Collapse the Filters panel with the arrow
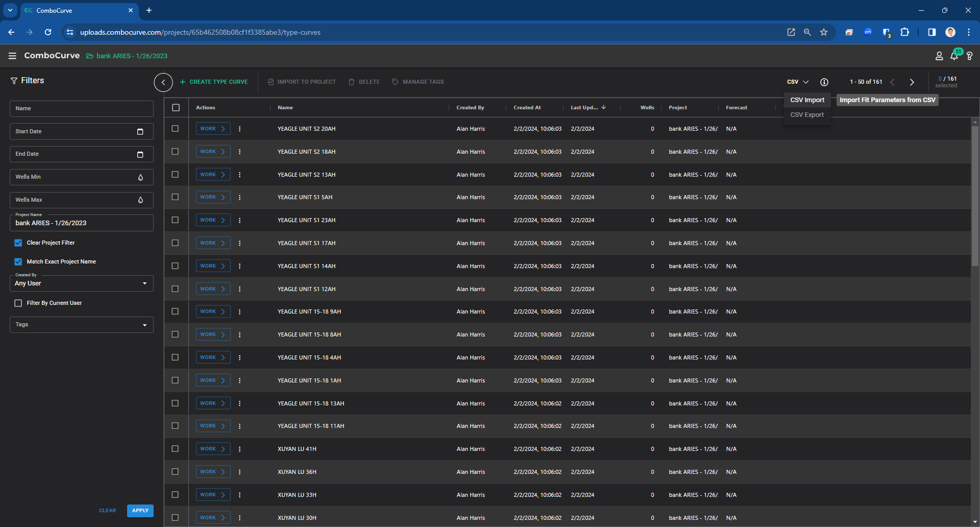Screen dimensions: 980x527 click(163, 82)
